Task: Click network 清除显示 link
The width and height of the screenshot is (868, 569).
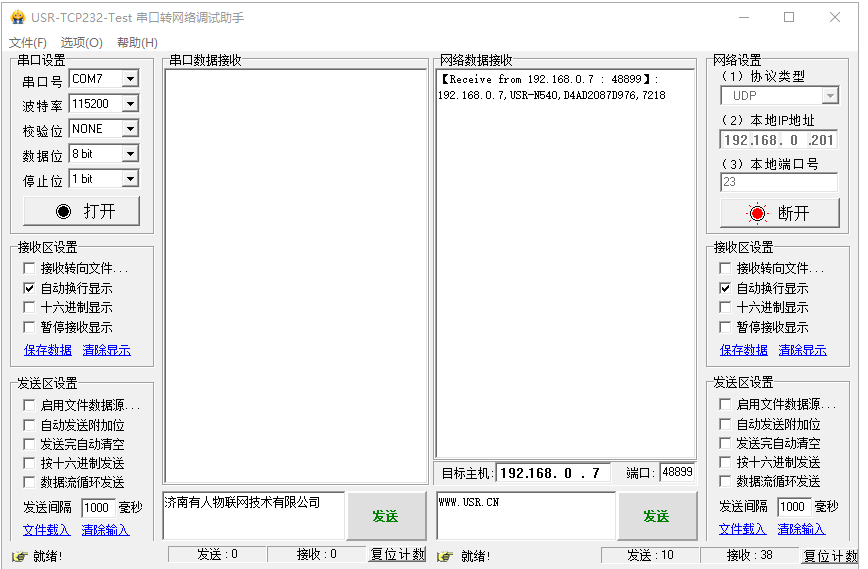Action: coord(802,350)
